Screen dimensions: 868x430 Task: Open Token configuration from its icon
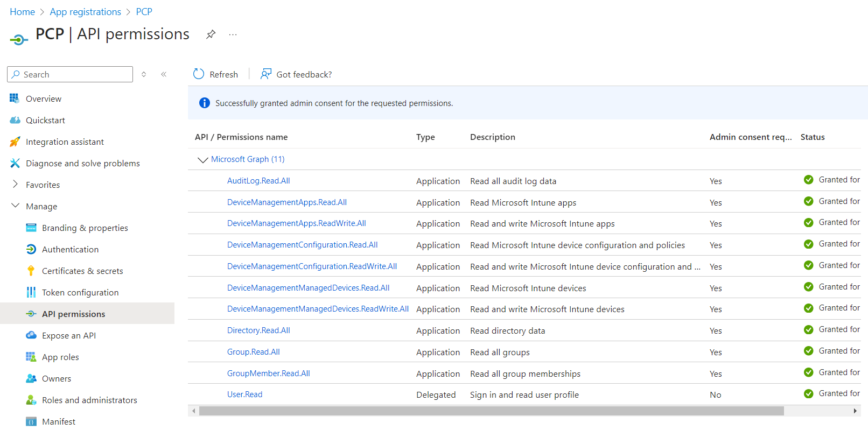31,292
